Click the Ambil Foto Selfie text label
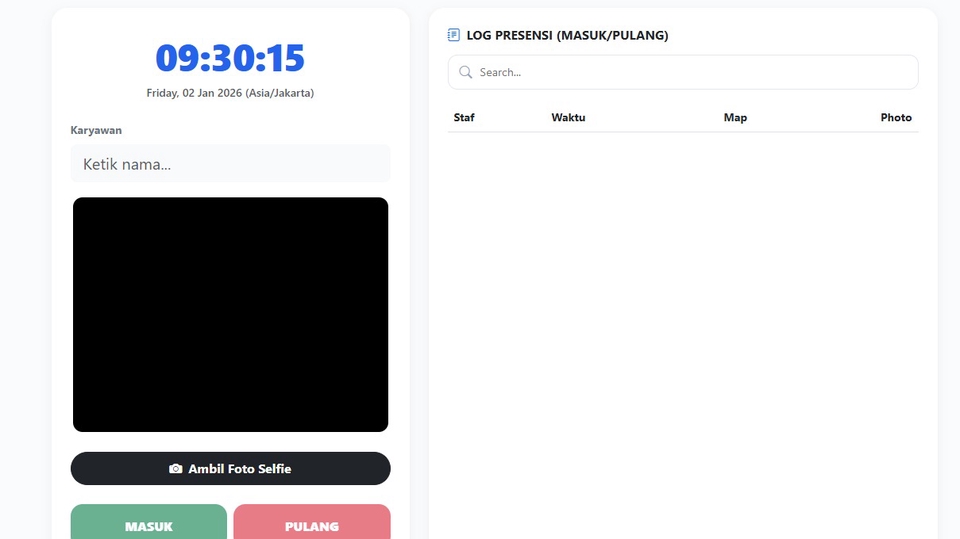 pos(240,469)
